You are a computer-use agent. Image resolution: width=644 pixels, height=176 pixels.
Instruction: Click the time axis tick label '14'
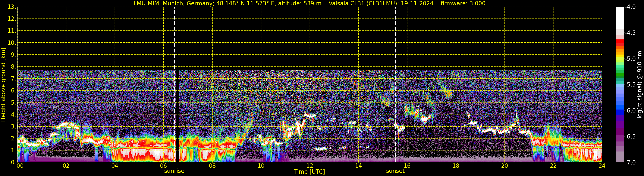[358, 166]
